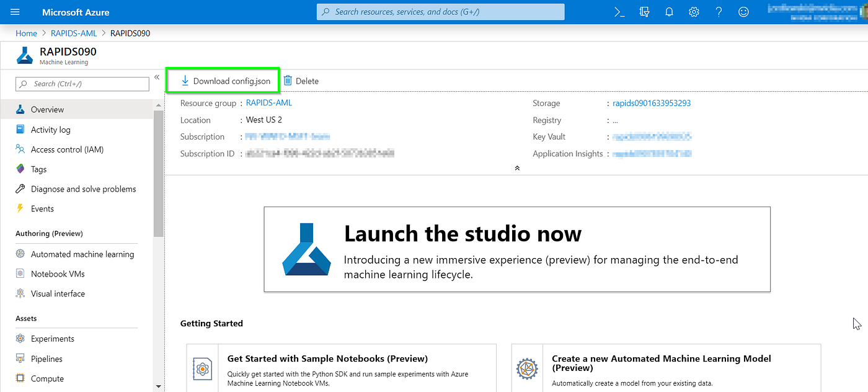868x392 pixels.
Task: Open the RAPIDS-AML resource group link
Action: point(269,103)
